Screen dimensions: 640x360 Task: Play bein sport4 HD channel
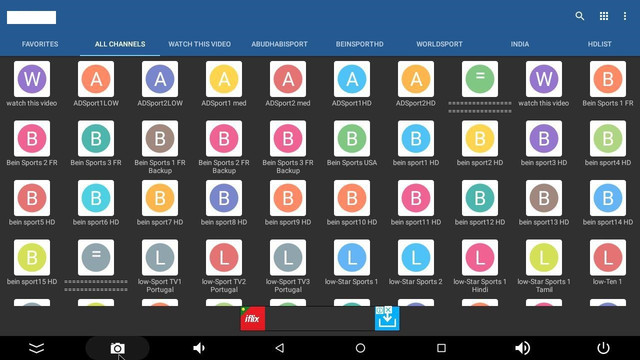608,138
